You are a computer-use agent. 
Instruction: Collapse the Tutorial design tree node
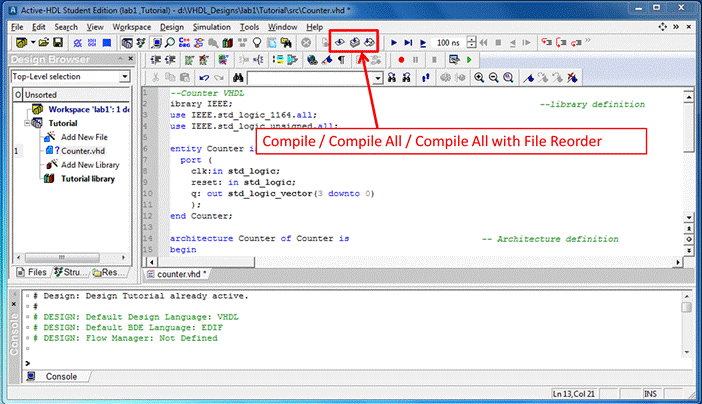pyautogui.click(x=27, y=123)
